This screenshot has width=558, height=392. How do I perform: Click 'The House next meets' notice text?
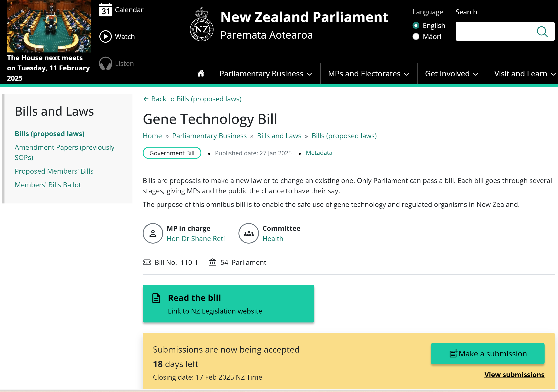[48, 68]
